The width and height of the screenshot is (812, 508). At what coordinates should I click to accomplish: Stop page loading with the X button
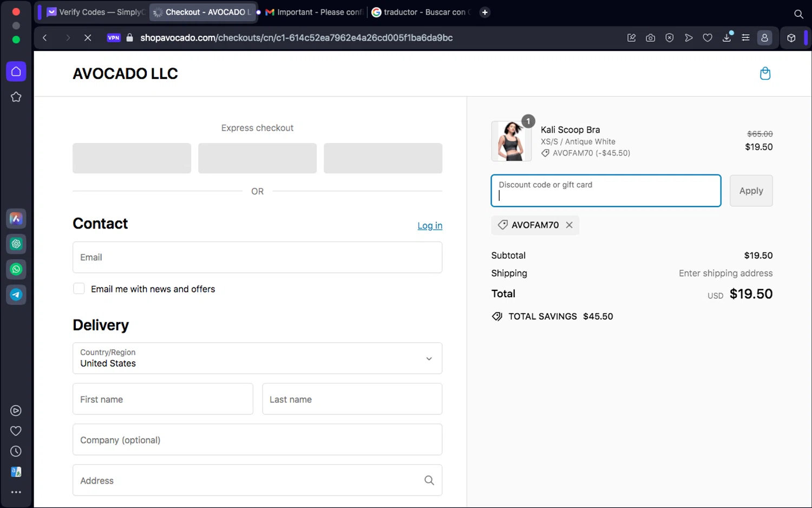coord(87,38)
